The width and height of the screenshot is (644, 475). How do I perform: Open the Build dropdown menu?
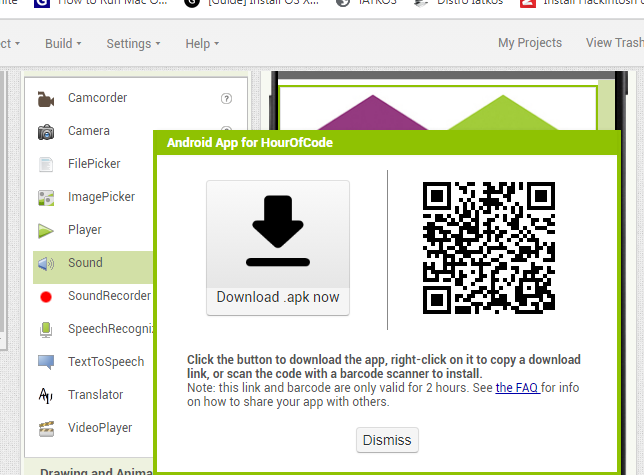point(63,44)
